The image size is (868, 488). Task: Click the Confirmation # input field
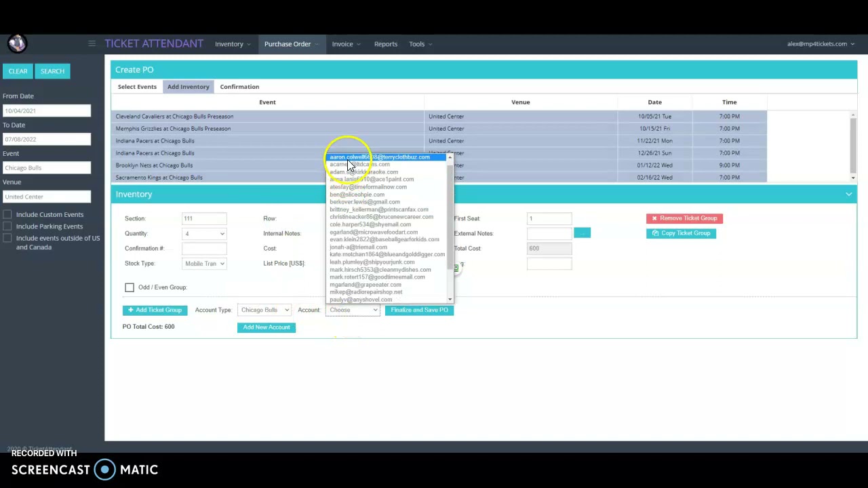click(x=204, y=248)
